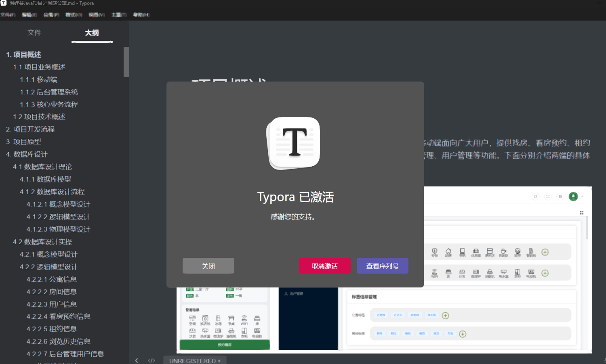Click the 标签信息管理 heading in embedded image
Image resolution: width=606 pixels, height=364 pixels.
364,297
